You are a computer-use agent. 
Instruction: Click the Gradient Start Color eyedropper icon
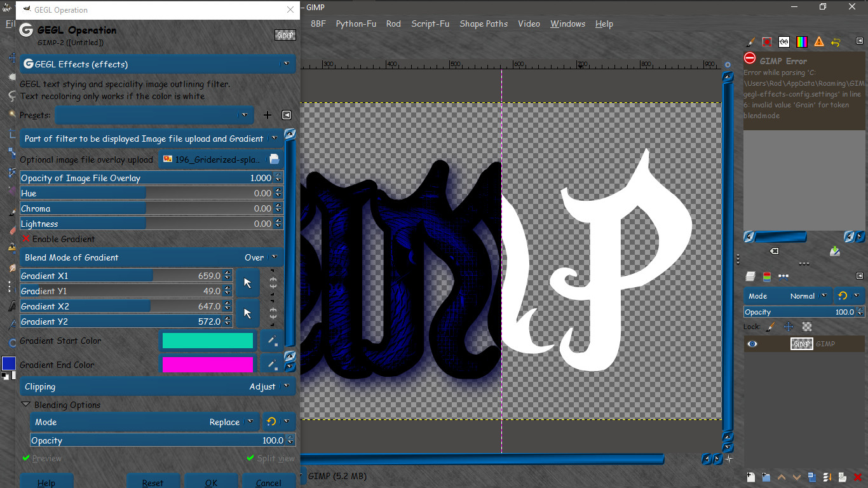pos(272,341)
